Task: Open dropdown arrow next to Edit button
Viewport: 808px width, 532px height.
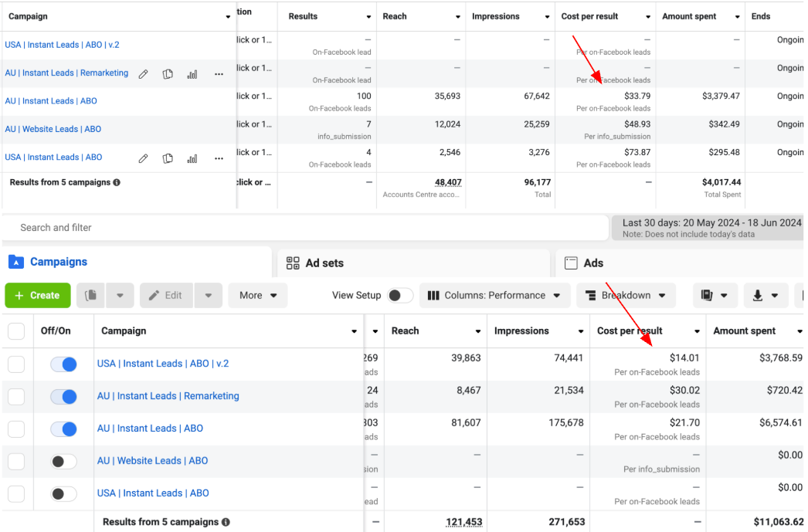Action: (209, 295)
